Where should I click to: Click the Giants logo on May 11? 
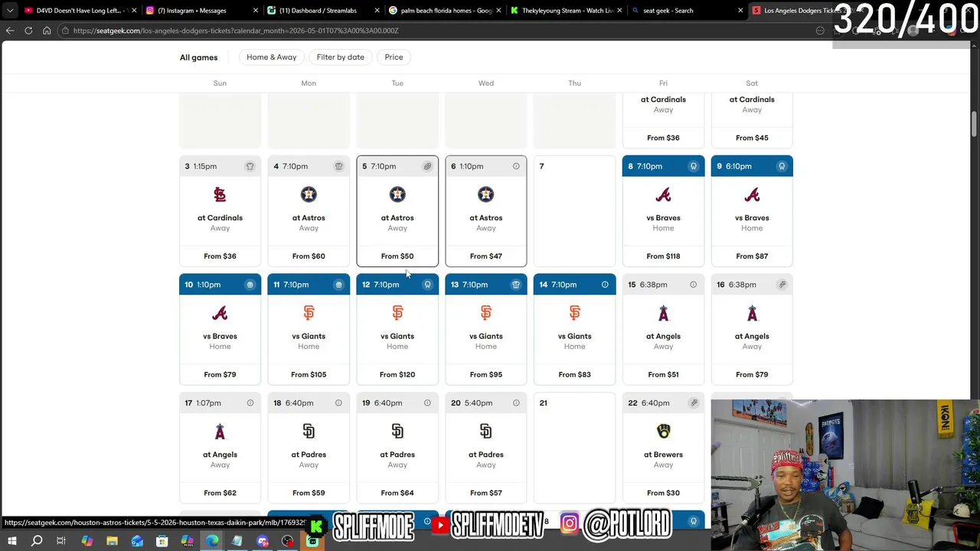[x=309, y=313]
